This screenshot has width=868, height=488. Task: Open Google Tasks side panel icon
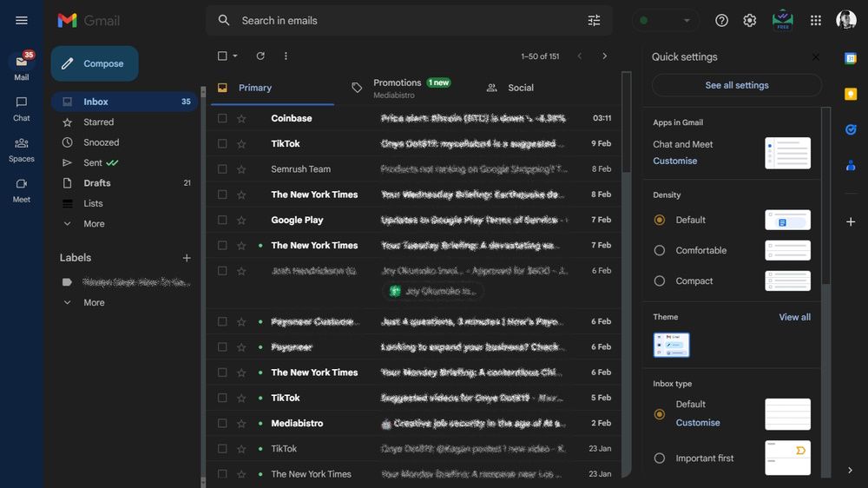(x=851, y=129)
